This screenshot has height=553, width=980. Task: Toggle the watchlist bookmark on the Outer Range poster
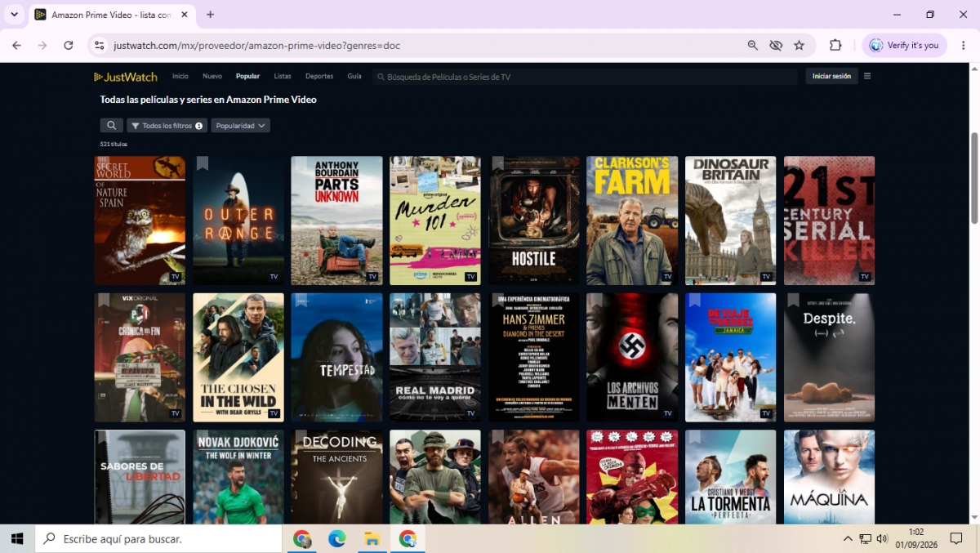coord(203,163)
